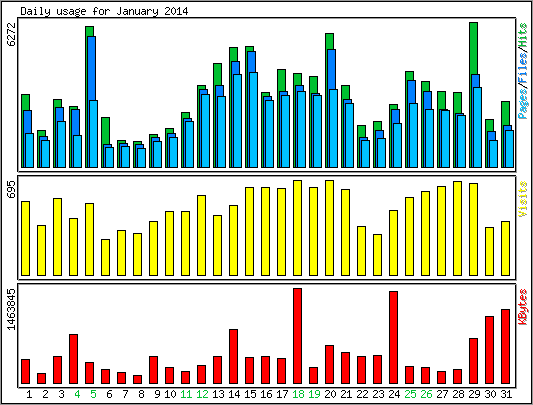Select the yellow visits bar for day 28
This screenshot has width=533, height=405.
(x=458, y=228)
